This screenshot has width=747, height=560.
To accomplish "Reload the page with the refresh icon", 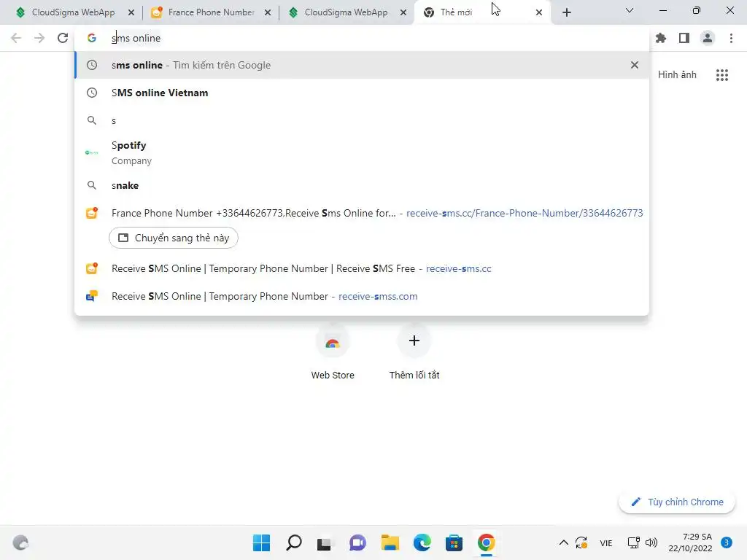I will click(x=63, y=38).
